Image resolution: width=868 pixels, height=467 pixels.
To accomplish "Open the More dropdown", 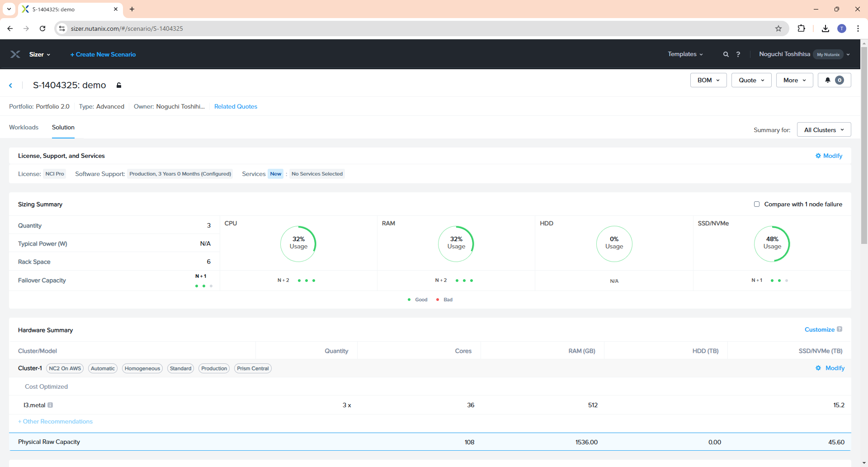I will (x=795, y=80).
